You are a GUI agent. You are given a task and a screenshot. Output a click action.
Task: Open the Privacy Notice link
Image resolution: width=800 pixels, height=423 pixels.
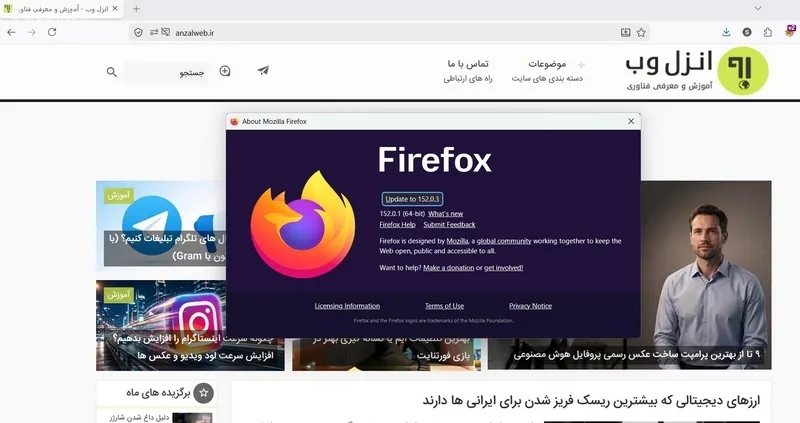point(530,306)
